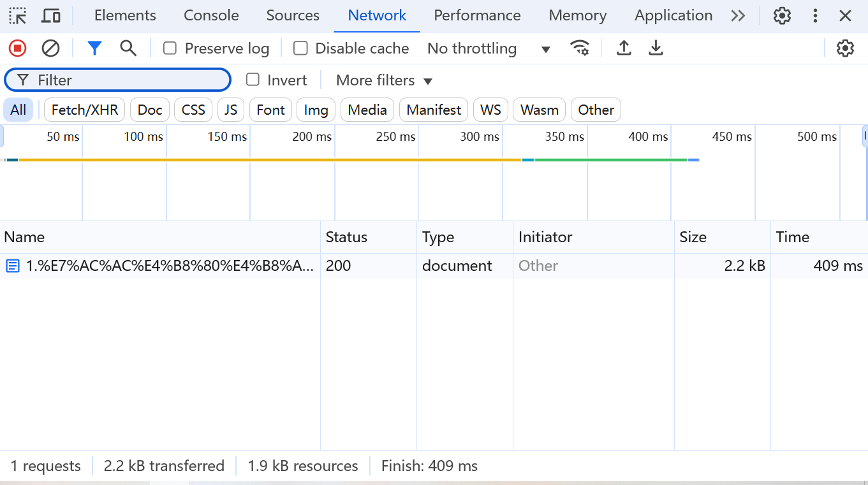
Task: Open network search with magnifier icon
Action: click(x=128, y=48)
